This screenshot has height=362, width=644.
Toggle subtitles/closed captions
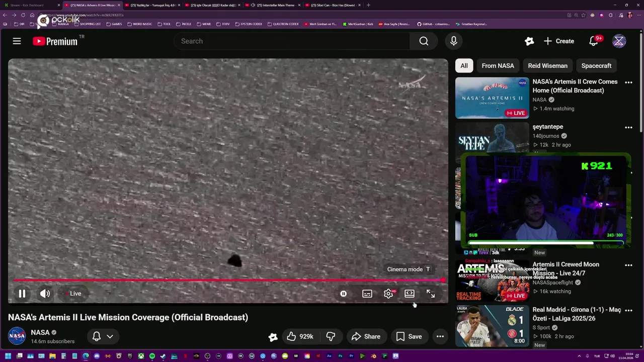tap(367, 294)
